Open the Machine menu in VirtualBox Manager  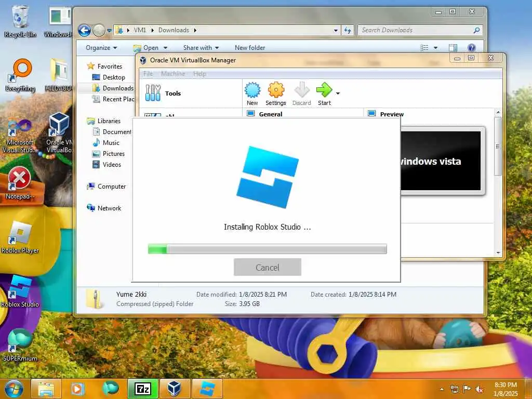tap(173, 74)
